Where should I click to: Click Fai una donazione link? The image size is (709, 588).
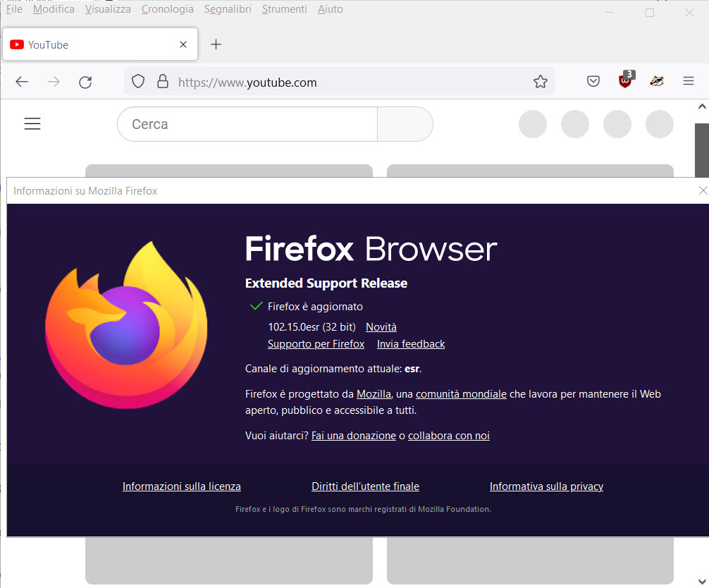(354, 436)
